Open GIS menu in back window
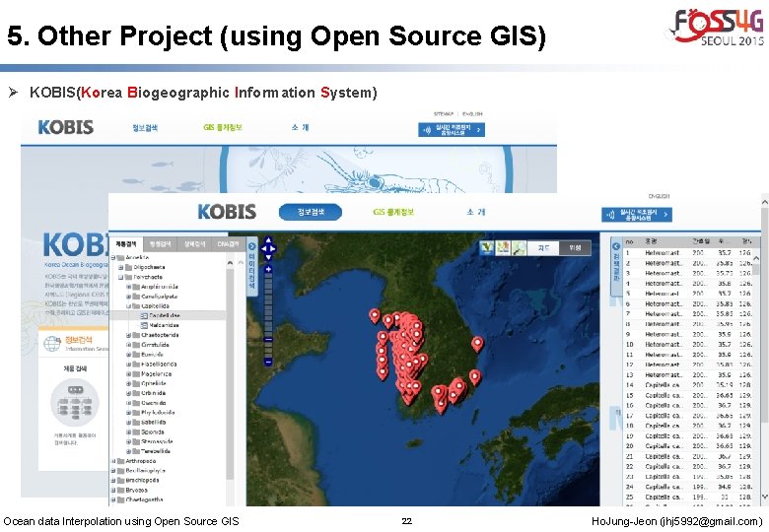Viewport: 769px width, 532px height. click(x=223, y=127)
